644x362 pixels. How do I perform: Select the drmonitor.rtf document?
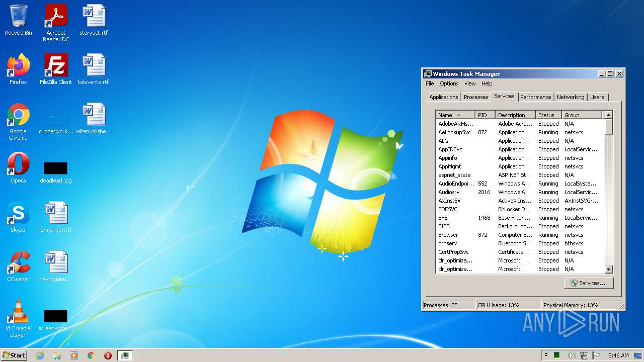click(56, 217)
